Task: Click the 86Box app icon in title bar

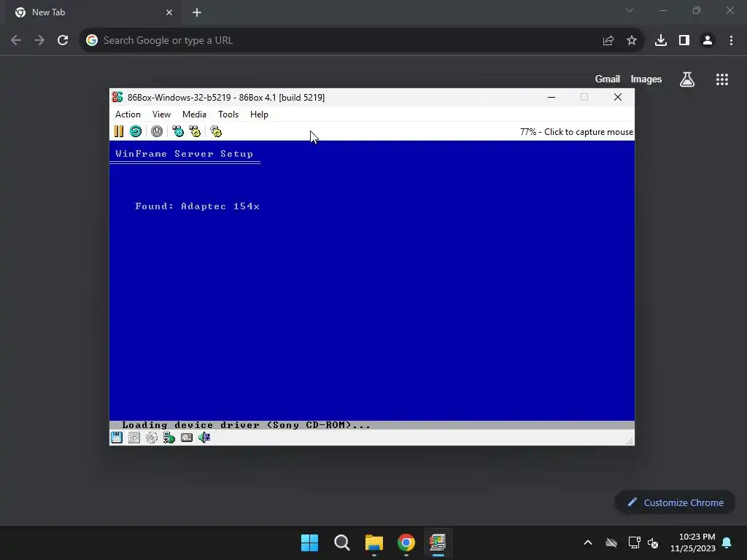Action: click(x=117, y=97)
